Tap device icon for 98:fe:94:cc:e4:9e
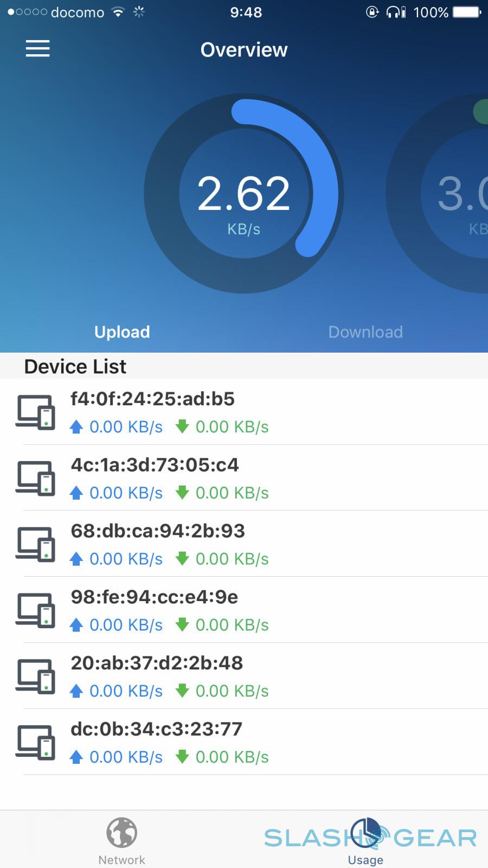This screenshot has width=488, height=868. (35, 610)
